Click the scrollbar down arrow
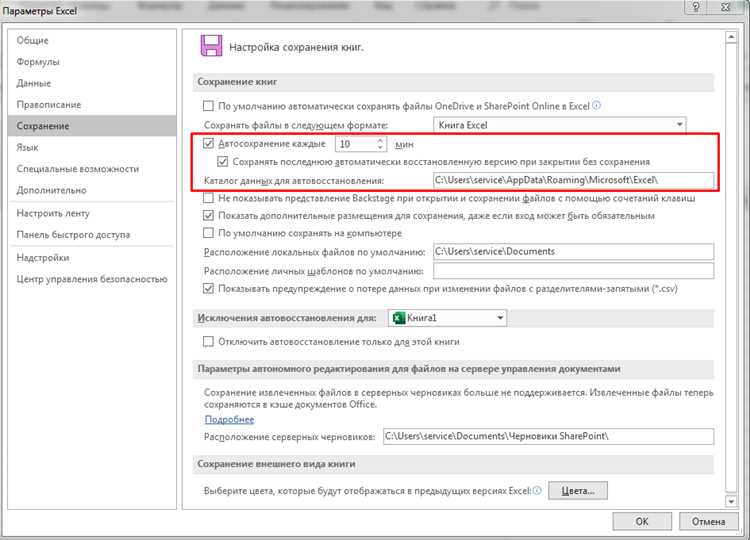Image resolution: width=750 pixels, height=540 pixels. [x=730, y=501]
